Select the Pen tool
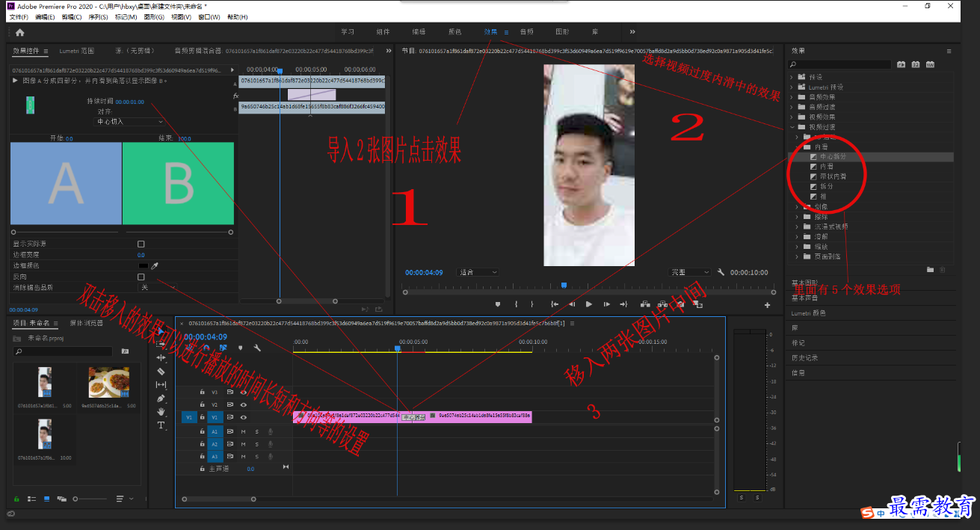This screenshot has height=530, width=980. pos(161,398)
